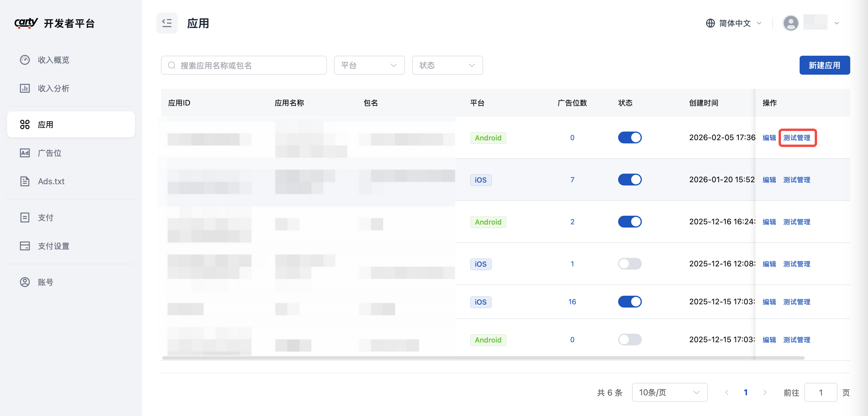The image size is (868, 416).
Task: Open the 状态 filter dropdown
Action: tap(447, 65)
